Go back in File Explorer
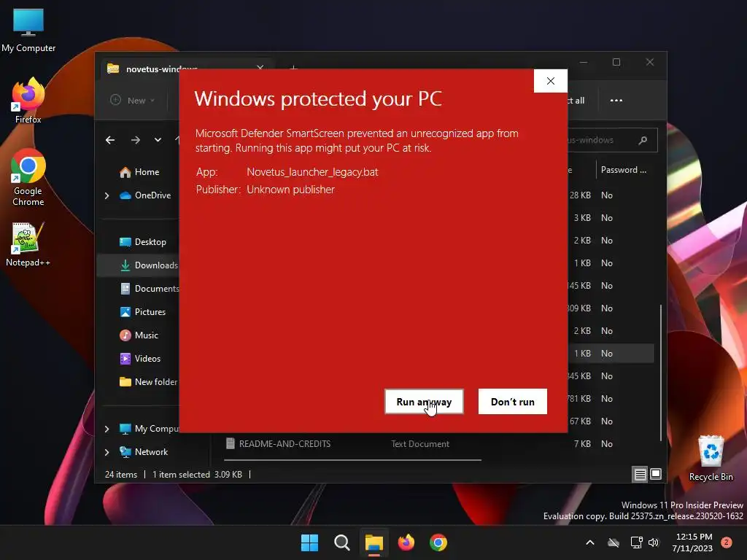This screenshot has height=560, width=747. [x=110, y=140]
